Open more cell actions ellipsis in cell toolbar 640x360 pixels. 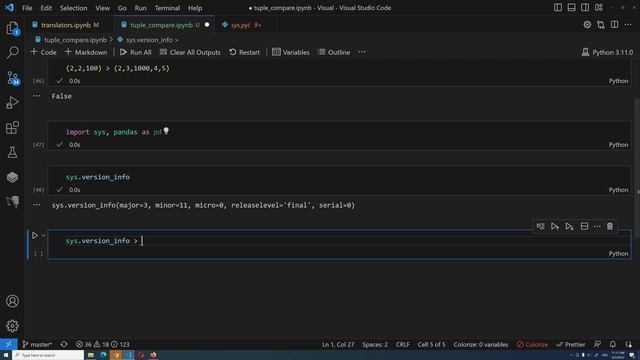597,227
